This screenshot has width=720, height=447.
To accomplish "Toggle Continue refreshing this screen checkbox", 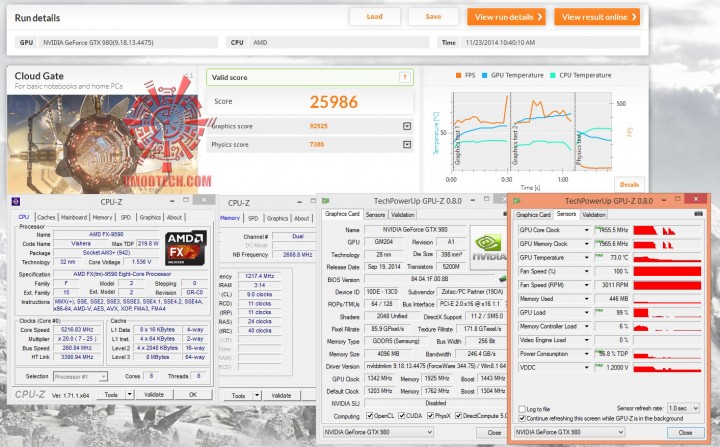I will [x=522, y=419].
